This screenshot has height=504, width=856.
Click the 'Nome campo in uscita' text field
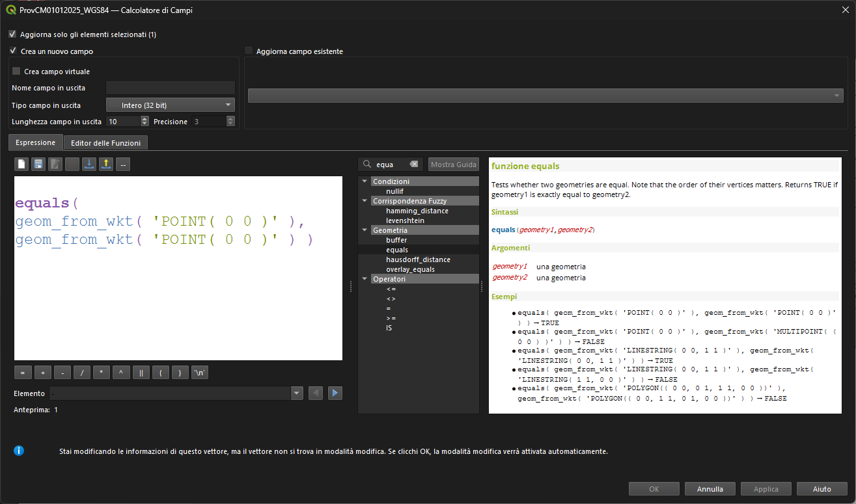[x=170, y=88]
